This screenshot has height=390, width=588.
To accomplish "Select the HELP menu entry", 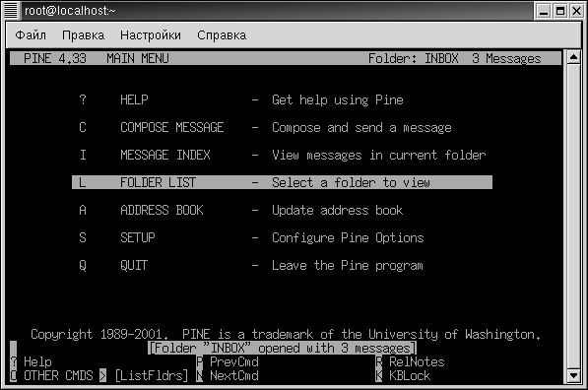I will 241,99.
